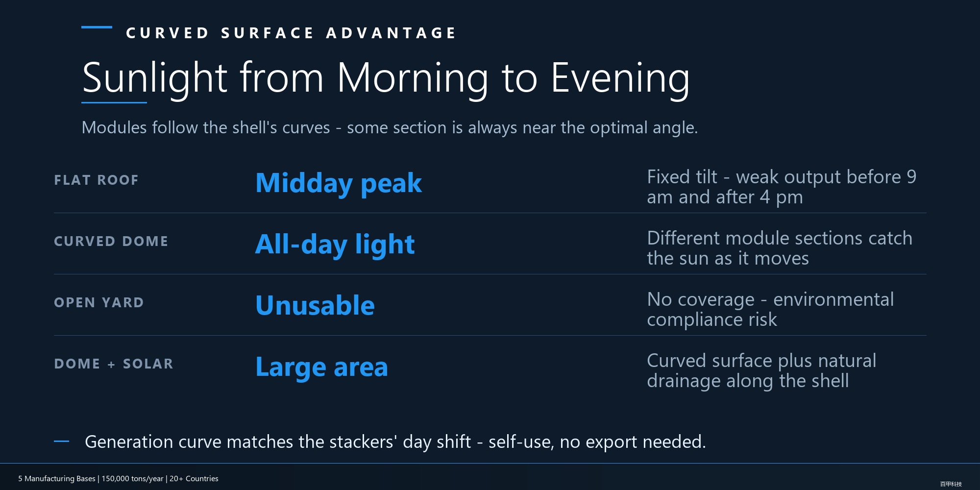Viewport: 980px width, 490px height.
Task: Select the Large area highlight text
Action: [x=322, y=367]
